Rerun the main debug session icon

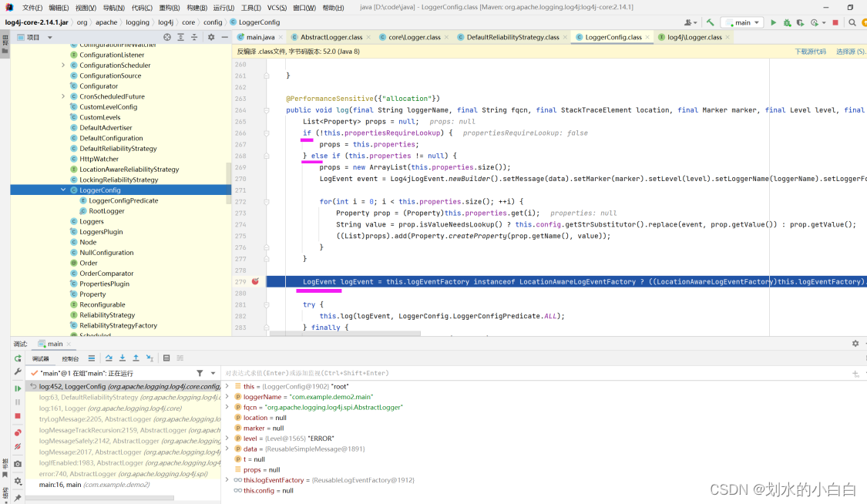(18, 358)
